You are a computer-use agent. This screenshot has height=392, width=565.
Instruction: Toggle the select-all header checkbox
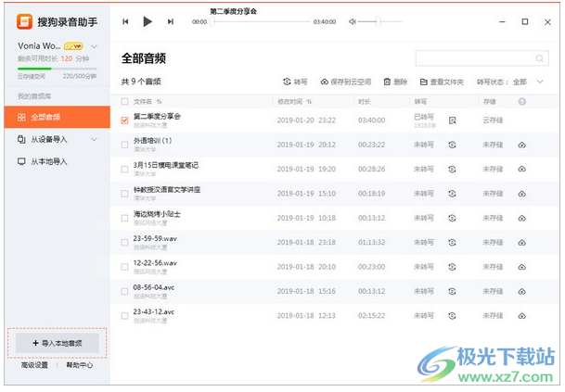click(124, 102)
